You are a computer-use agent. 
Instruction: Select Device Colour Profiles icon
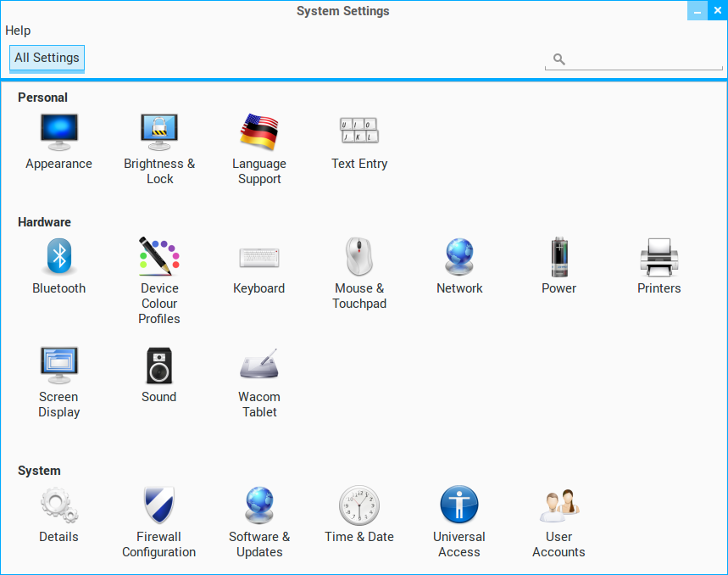tap(159, 257)
